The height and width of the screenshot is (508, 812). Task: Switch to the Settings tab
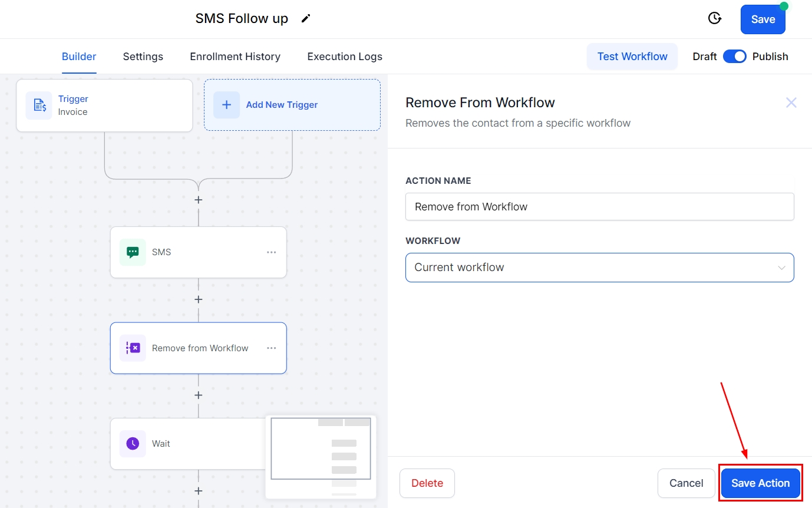point(143,57)
